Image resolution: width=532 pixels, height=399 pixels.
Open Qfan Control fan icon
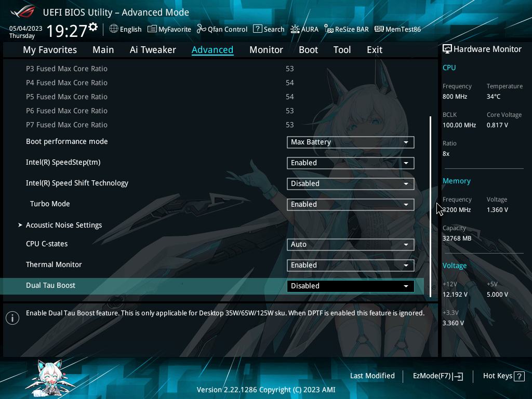(x=202, y=29)
